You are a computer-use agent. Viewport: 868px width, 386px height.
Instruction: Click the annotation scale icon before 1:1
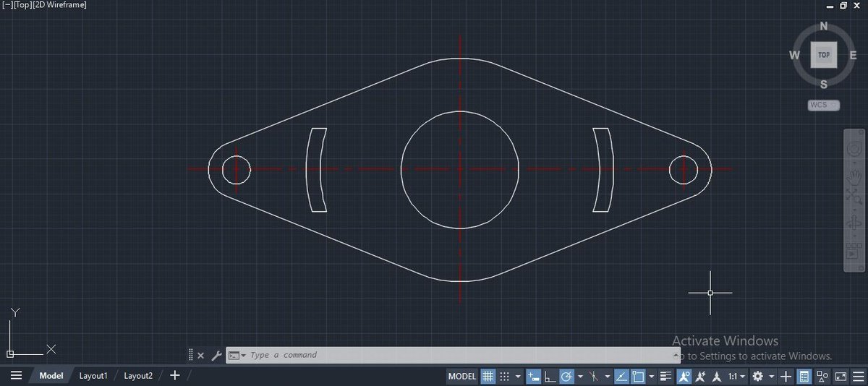717,376
